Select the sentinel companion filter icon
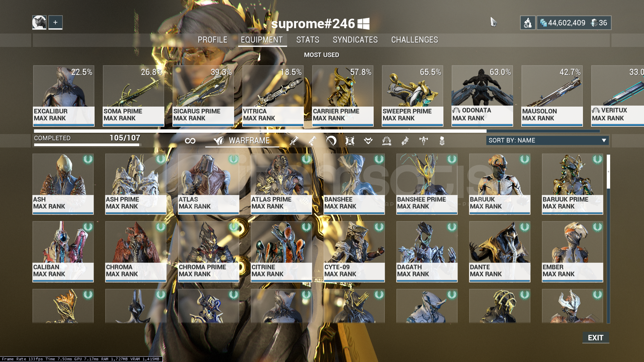Viewport: 644px width, 362px height. pyautogui.click(x=350, y=141)
